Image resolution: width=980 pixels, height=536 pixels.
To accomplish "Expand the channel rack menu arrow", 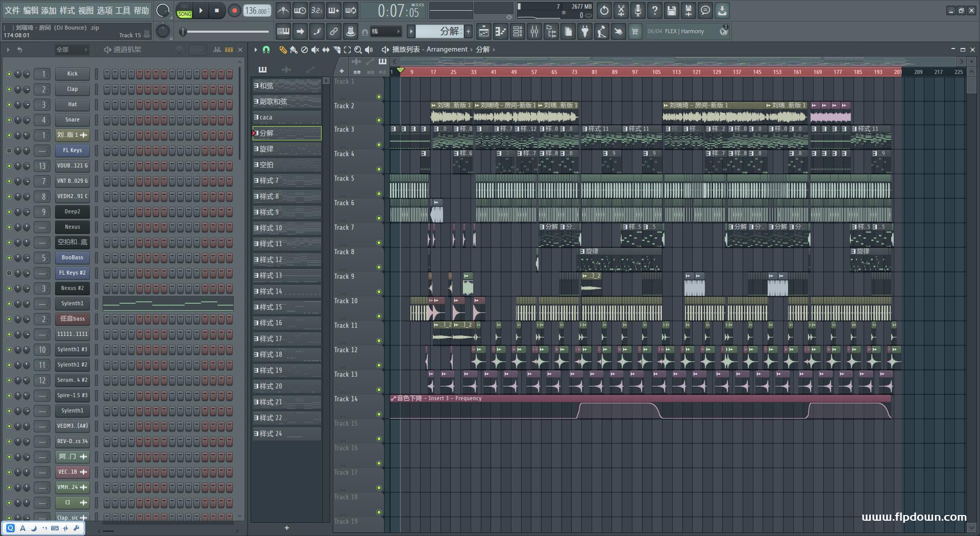I will (x=8, y=50).
